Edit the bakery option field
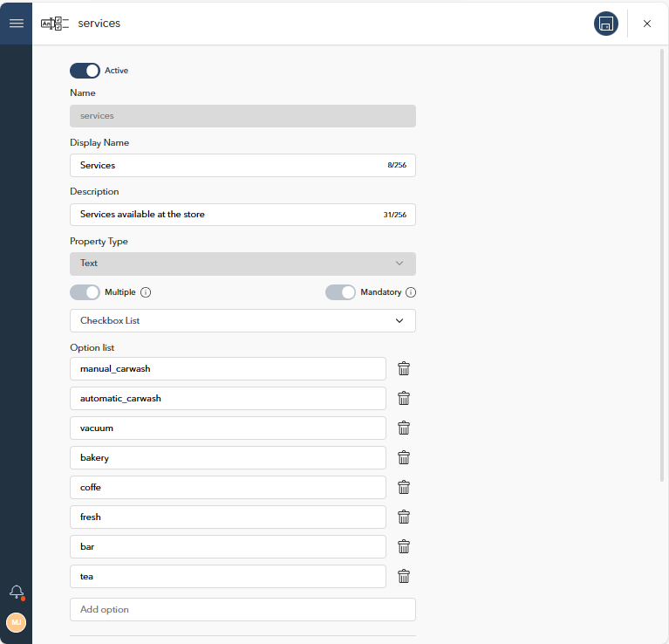Screen dimensions: 669x644 [x=228, y=457]
